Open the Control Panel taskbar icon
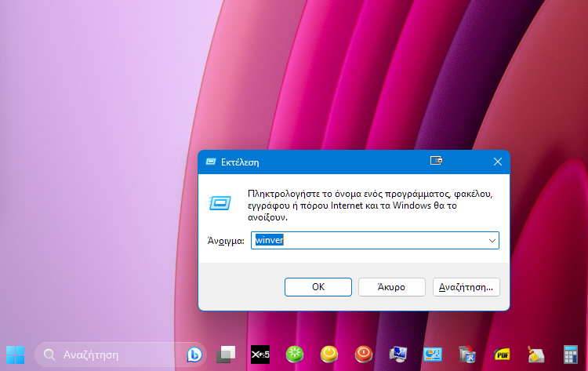This screenshot has width=588, height=371. click(433, 355)
